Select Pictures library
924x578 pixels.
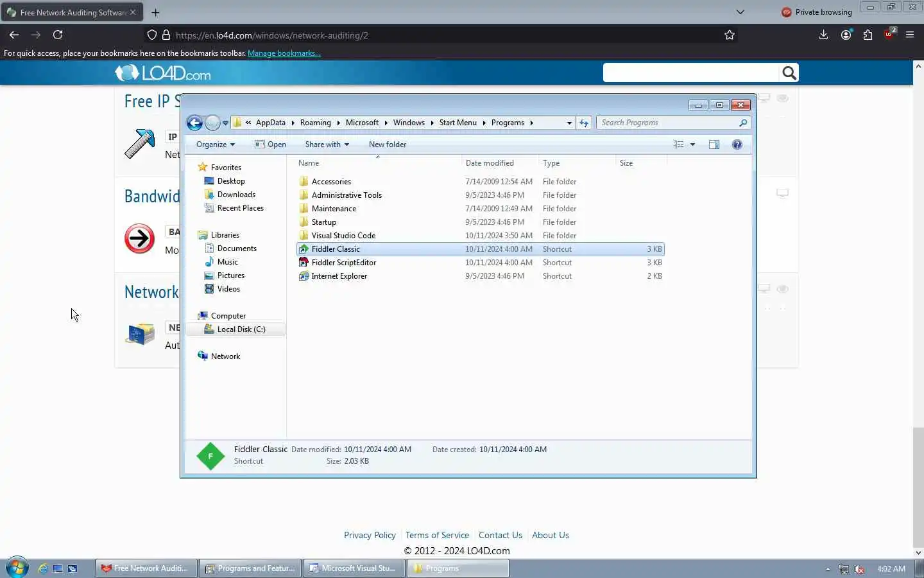[x=230, y=276]
